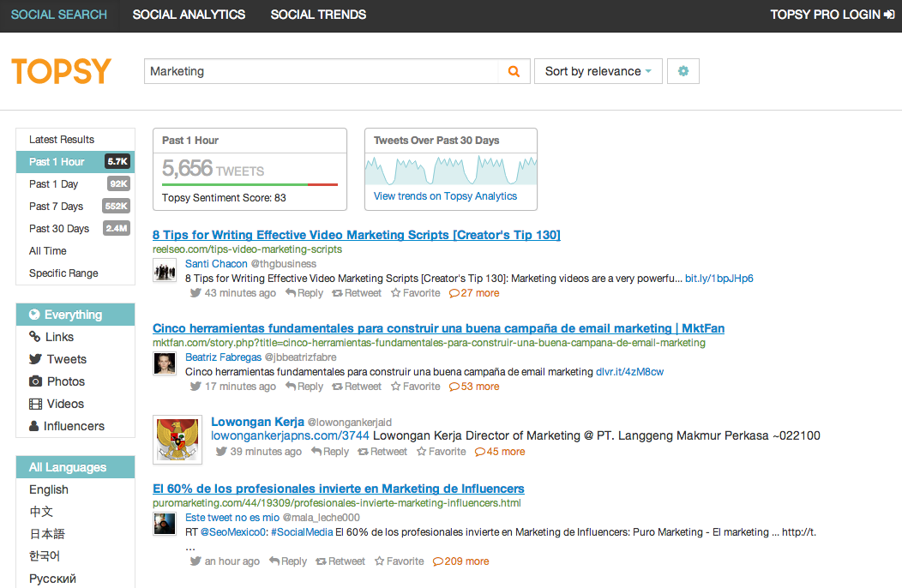The height and width of the screenshot is (588, 902).
Task: Open '8 Tips for Writing Effective Video Marketing Scripts' link
Action: (x=356, y=235)
